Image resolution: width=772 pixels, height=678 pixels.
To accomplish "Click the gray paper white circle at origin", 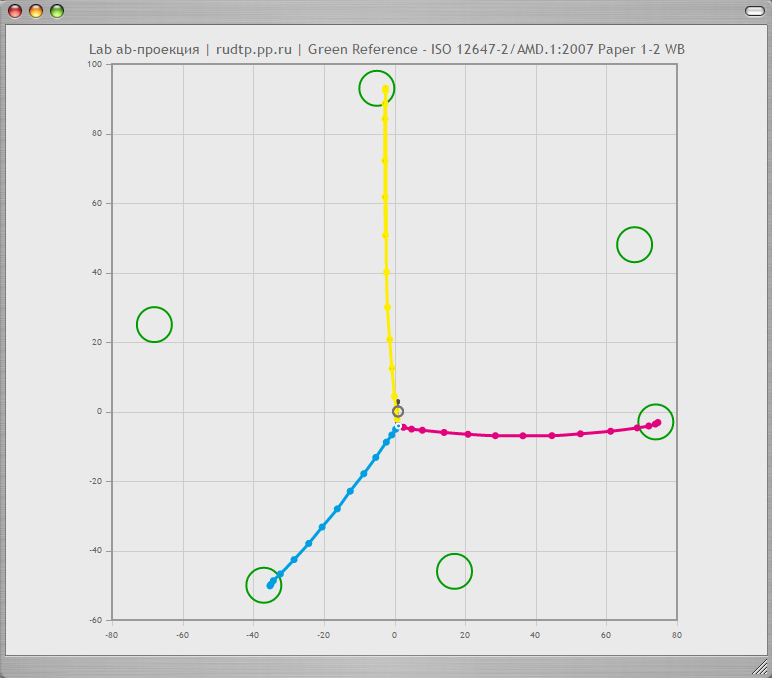I will pyautogui.click(x=398, y=411).
